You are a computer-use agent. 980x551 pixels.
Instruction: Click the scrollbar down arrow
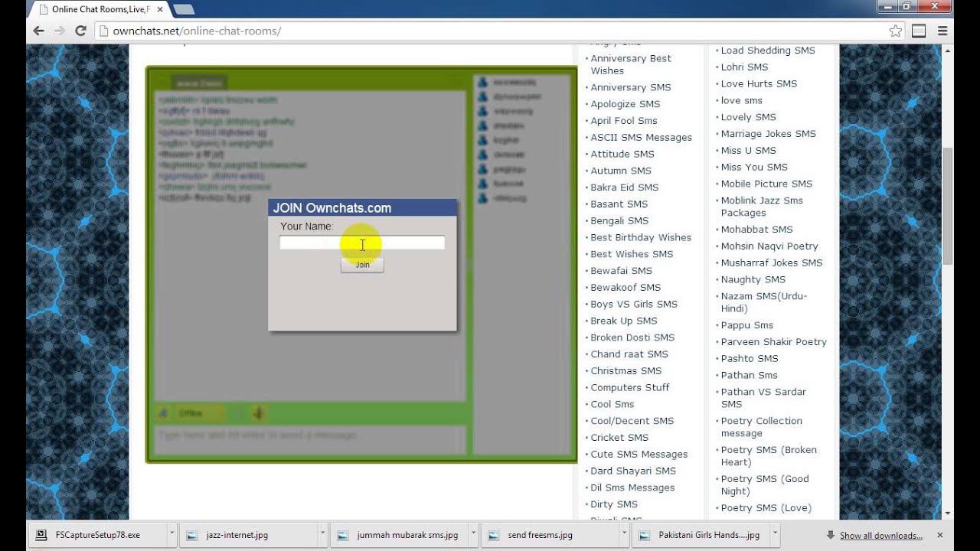(948, 514)
